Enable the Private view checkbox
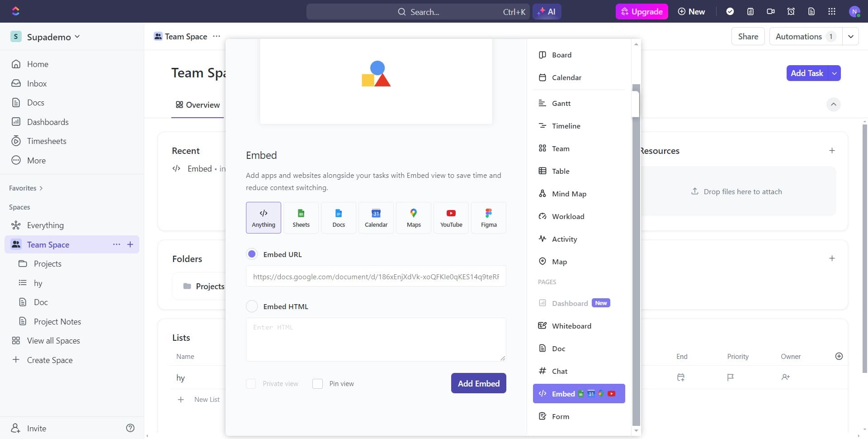The image size is (868, 439). [x=251, y=383]
